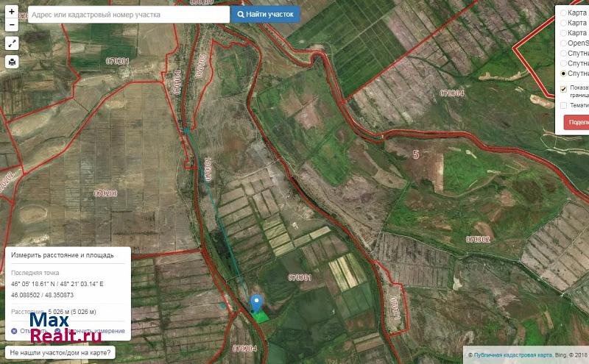Click the red "Поделиться" share button
This screenshot has height=364, width=589.
[576, 123]
